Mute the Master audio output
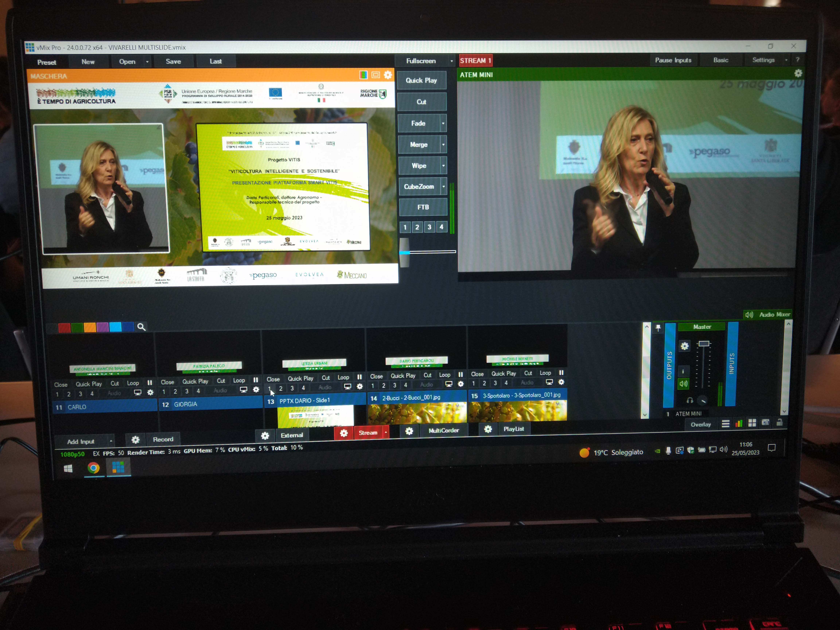Image resolution: width=840 pixels, height=630 pixels. (x=683, y=384)
